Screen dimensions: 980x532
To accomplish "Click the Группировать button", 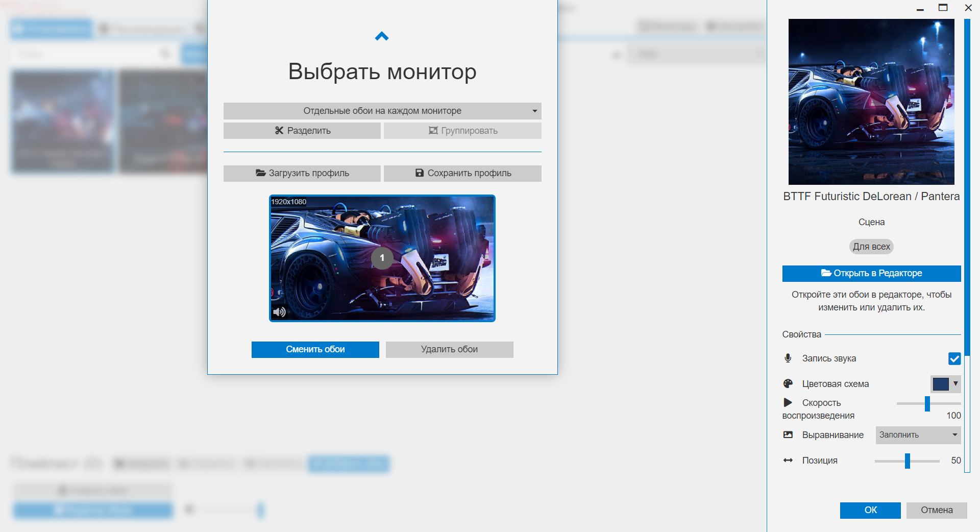I will (462, 131).
